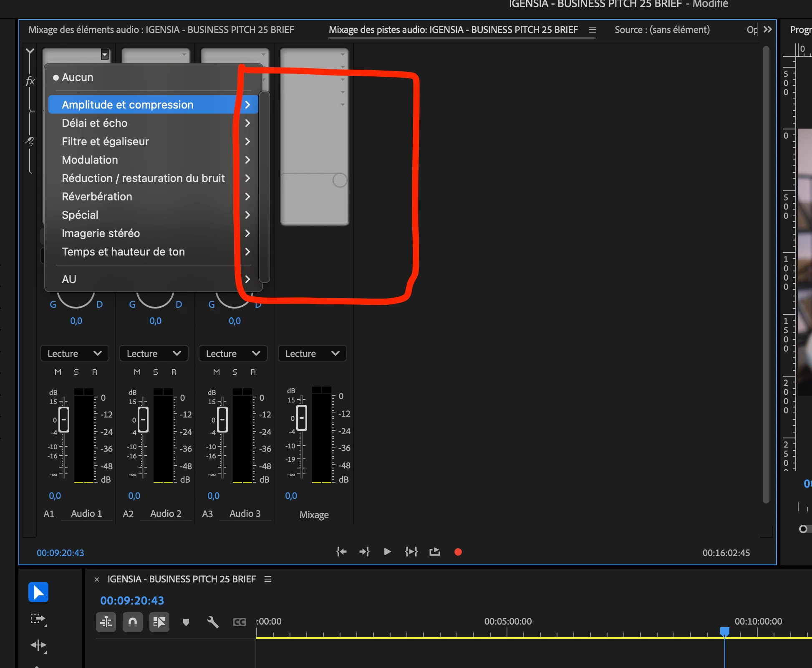
Task: Click the Play button in the audio mixer
Action: pos(387,552)
